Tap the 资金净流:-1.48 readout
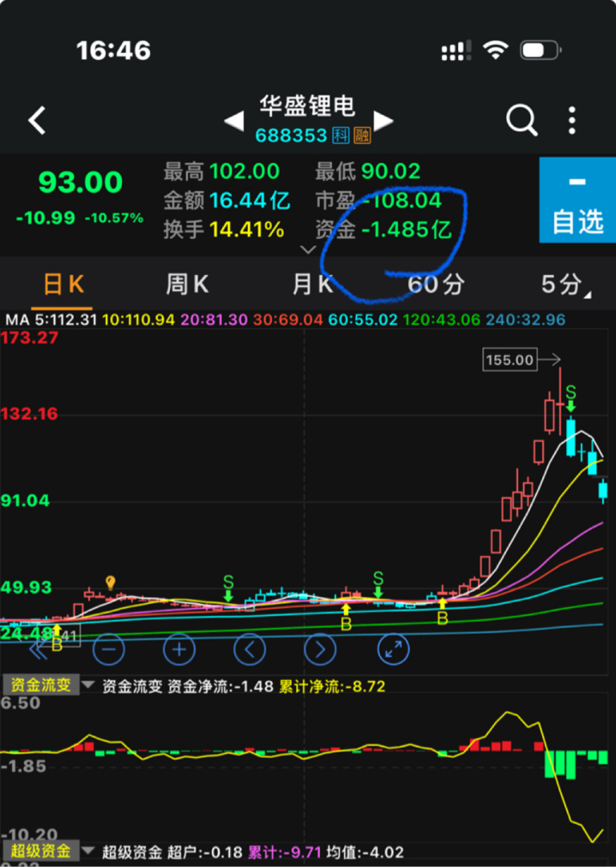 coord(221,687)
